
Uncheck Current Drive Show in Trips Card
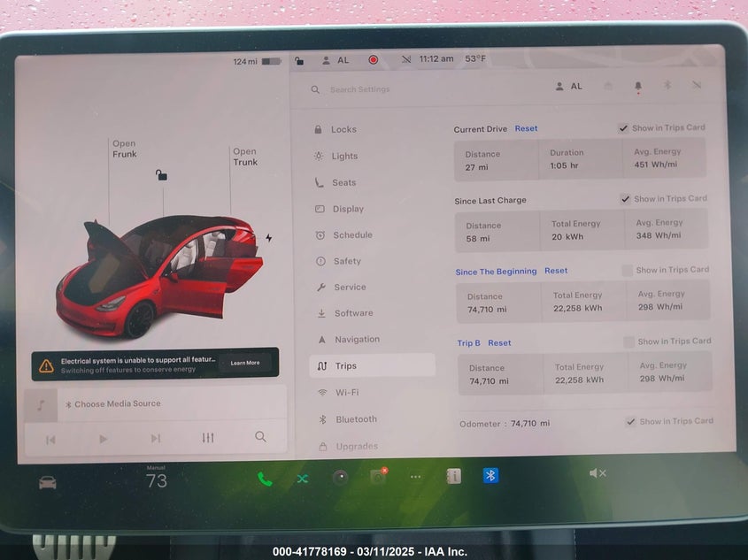tap(624, 128)
